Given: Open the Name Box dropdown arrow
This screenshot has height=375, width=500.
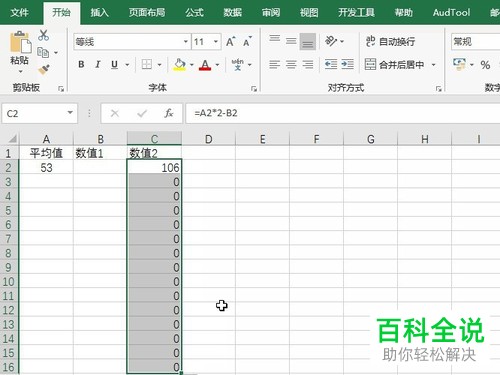Looking at the screenshot, I should (70, 113).
